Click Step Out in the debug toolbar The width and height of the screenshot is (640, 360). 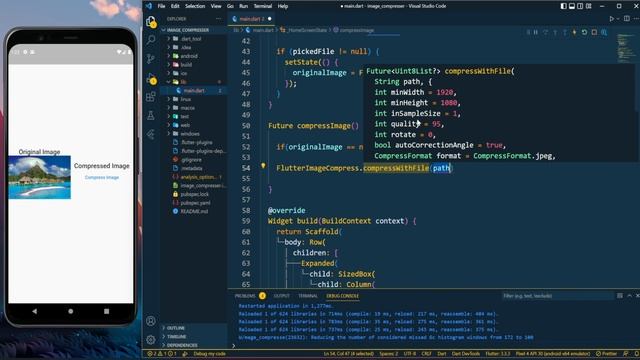coord(565,32)
